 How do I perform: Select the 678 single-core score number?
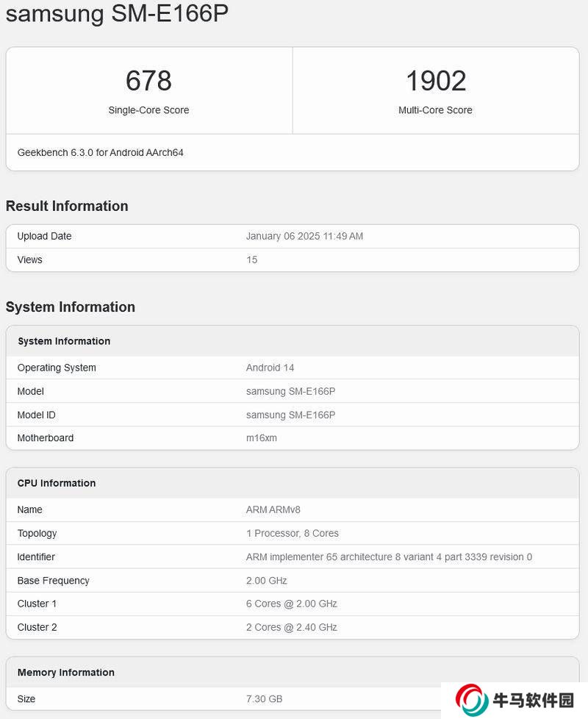tap(148, 81)
